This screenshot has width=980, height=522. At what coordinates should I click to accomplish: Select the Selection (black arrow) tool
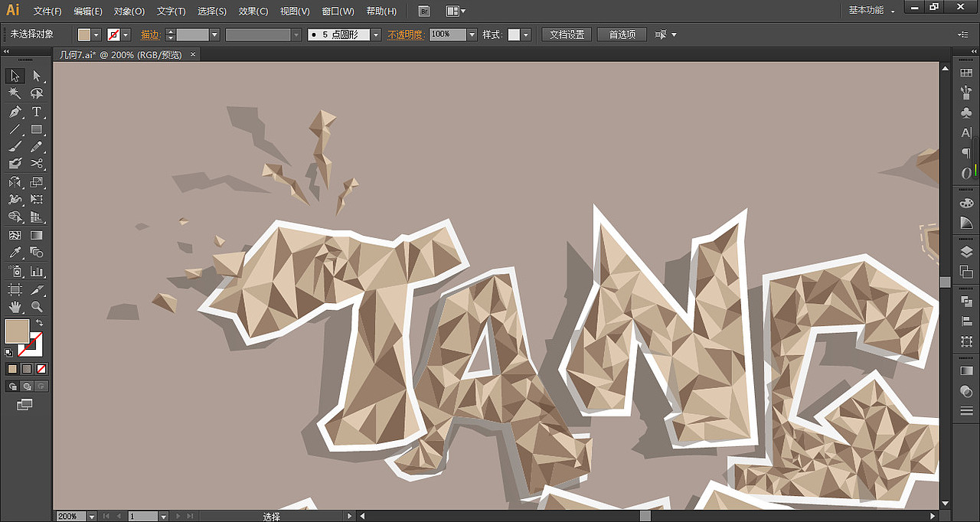pos(15,76)
